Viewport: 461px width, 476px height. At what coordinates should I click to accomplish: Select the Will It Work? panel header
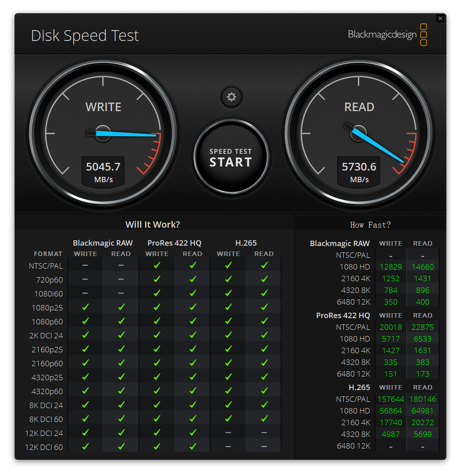tap(152, 225)
